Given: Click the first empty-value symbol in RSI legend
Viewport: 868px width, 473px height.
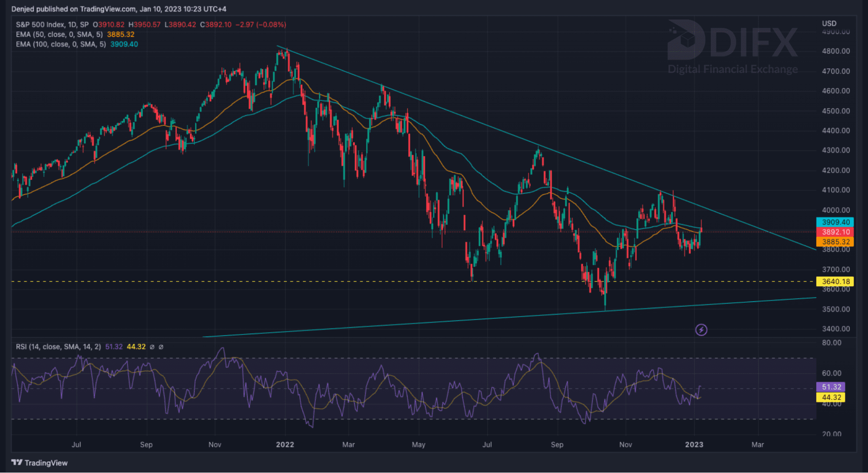Looking at the screenshot, I should (152, 347).
